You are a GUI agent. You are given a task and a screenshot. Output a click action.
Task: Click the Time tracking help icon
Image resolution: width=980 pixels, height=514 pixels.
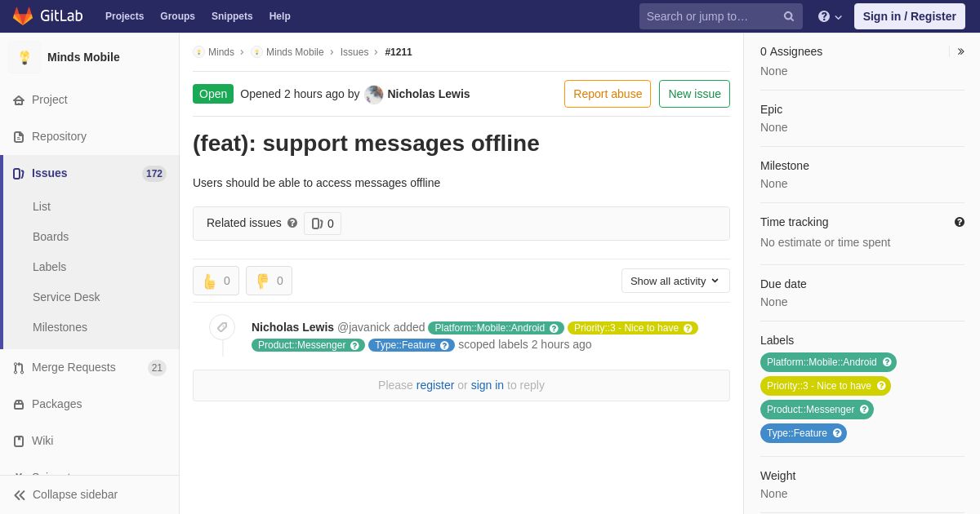[x=960, y=222]
